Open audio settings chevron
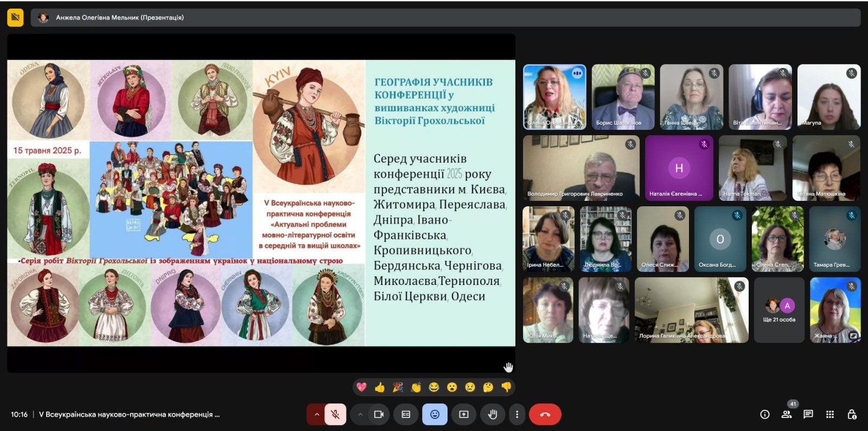 point(316,414)
